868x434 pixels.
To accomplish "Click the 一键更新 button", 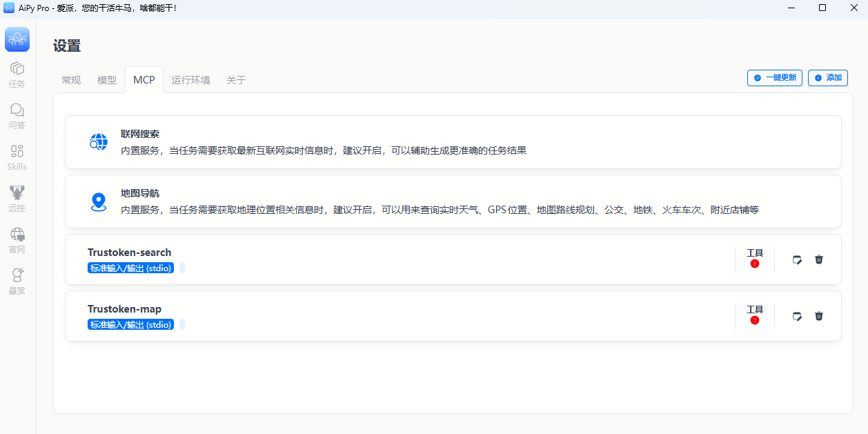I will [x=774, y=77].
